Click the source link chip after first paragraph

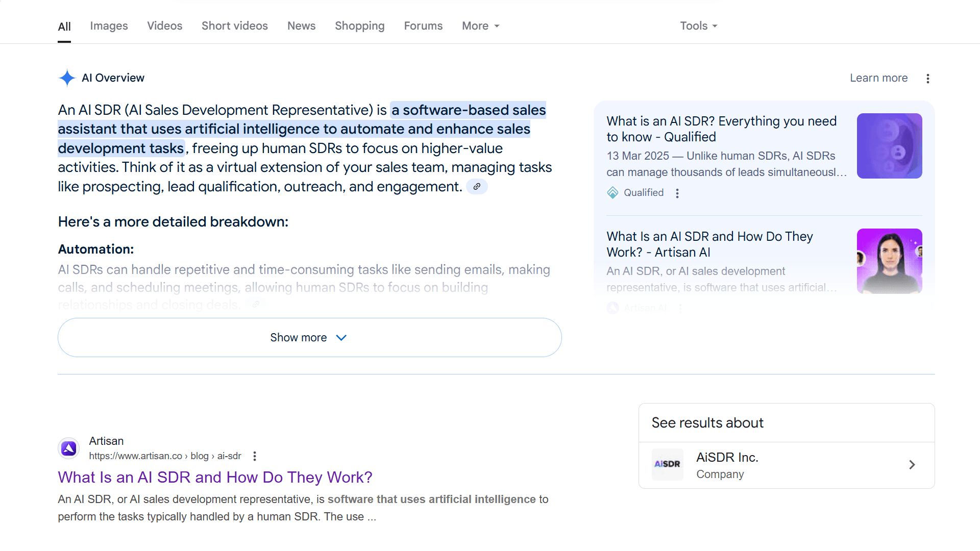477,187
